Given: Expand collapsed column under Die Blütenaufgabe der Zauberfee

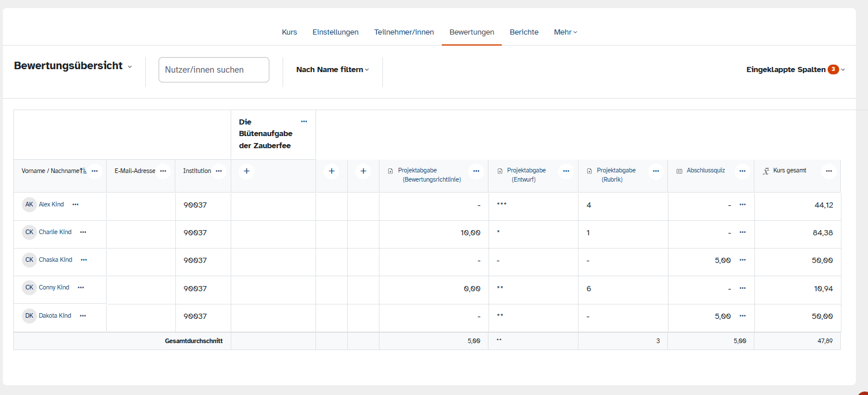Looking at the screenshot, I should (246, 171).
